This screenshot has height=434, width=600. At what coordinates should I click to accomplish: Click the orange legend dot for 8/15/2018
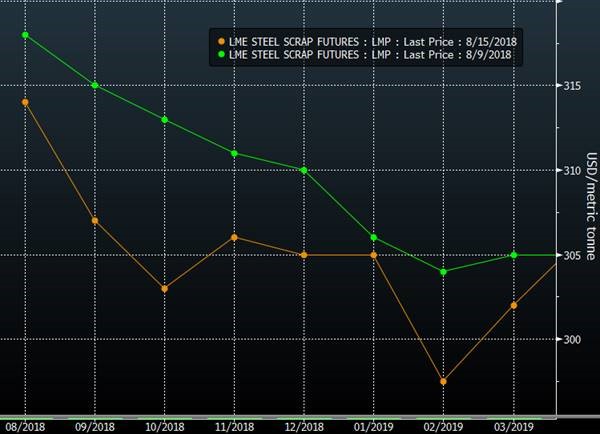222,42
